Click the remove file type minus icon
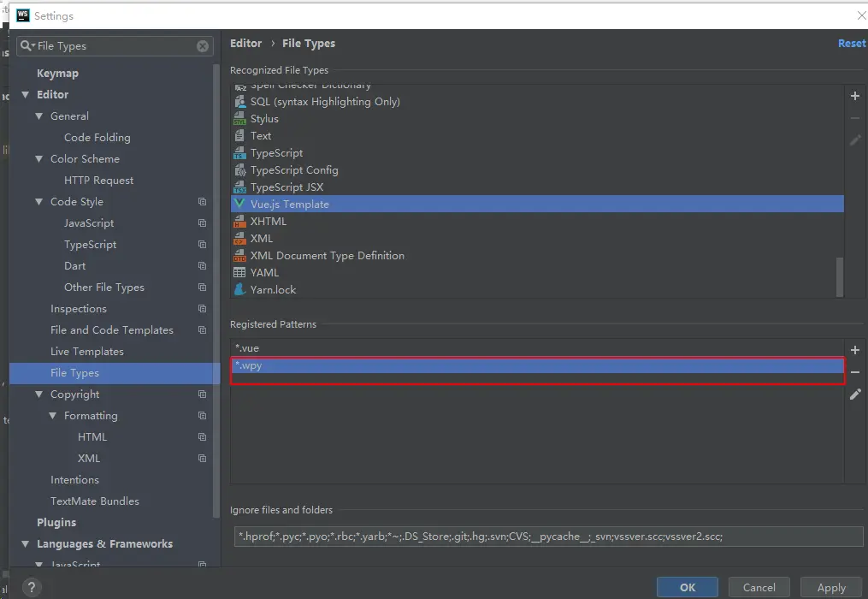Image resolution: width=868 pixels, height=599 pixels. pos(854,118)
